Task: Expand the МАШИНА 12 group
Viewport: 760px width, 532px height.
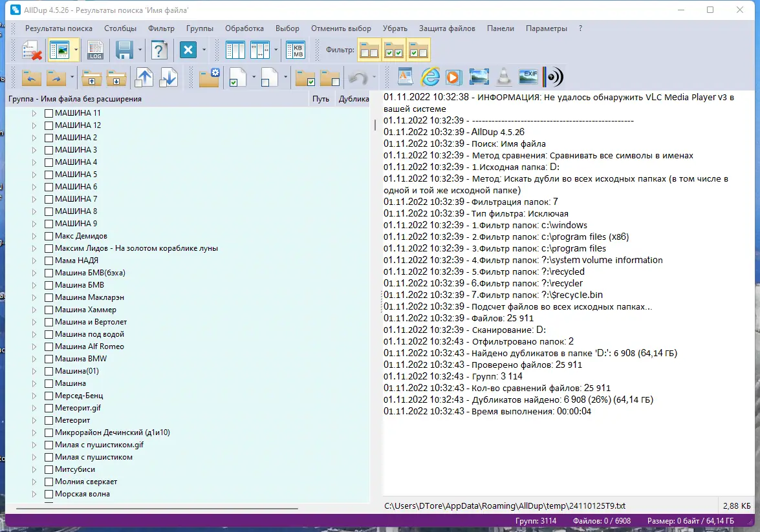Action: tap(34, 125)
